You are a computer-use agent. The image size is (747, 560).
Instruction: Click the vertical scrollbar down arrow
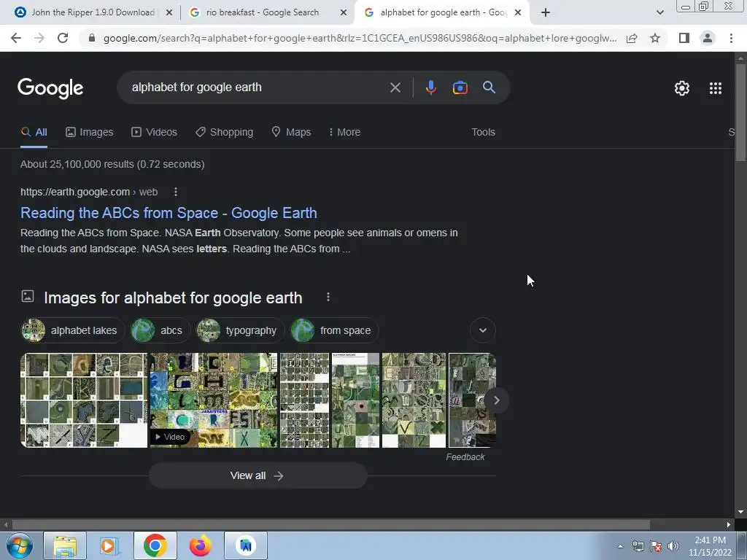pyautogui.click(x=740, y=513)
